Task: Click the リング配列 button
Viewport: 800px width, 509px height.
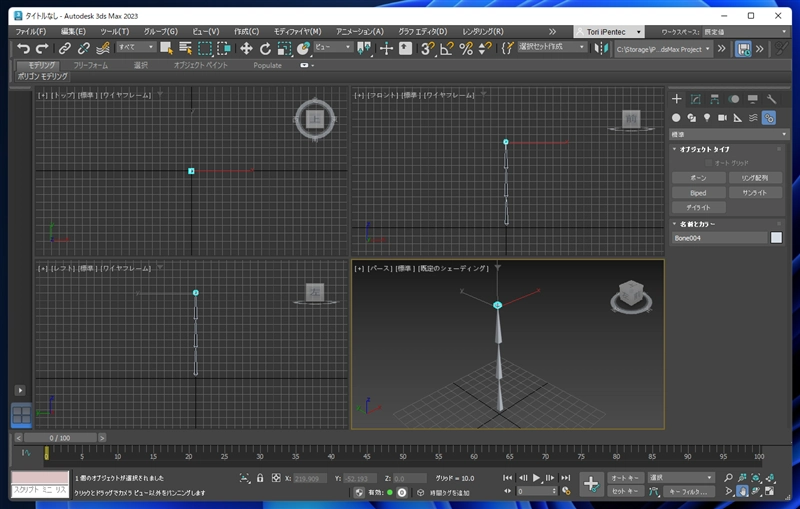Action: point(755,177)
